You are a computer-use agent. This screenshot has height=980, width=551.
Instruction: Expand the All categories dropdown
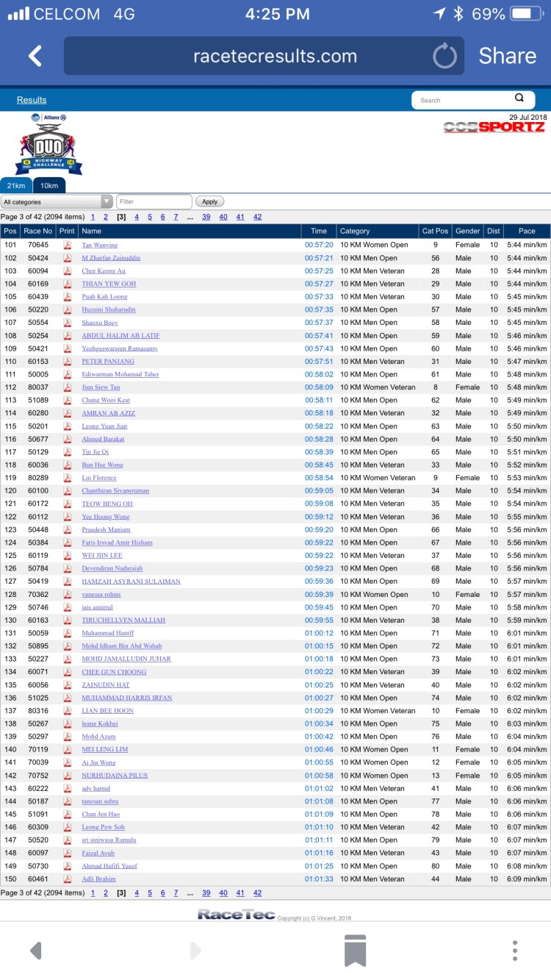point(57,201)
